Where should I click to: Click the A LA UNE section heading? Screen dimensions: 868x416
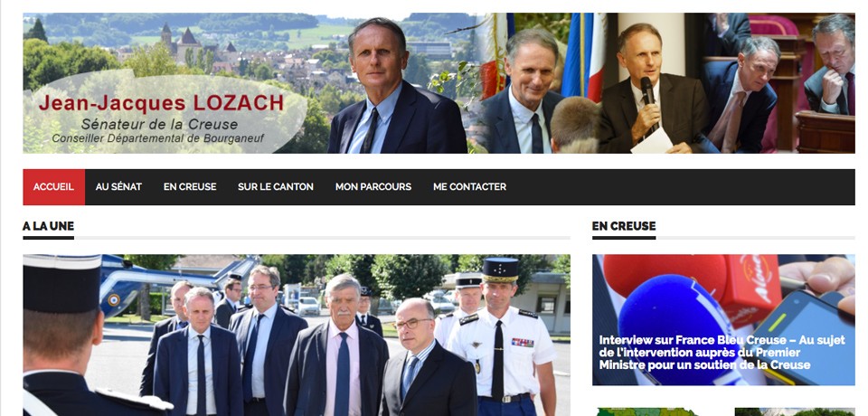(x=48, y=226)
